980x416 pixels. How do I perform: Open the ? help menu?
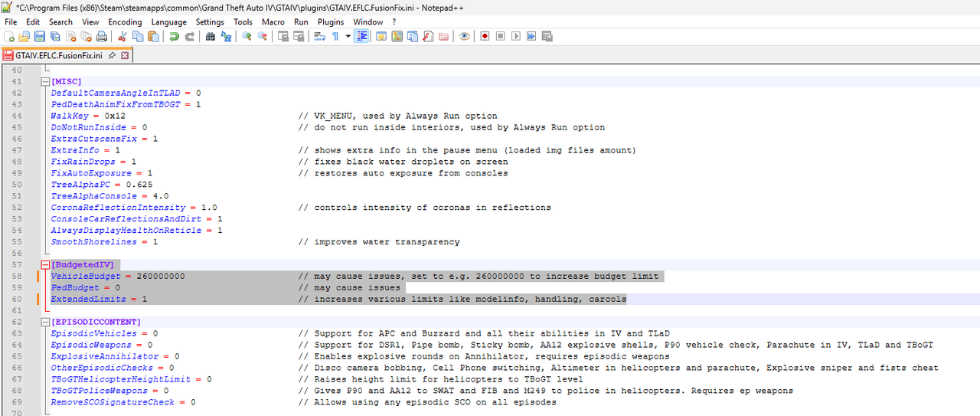tap(394, 22)
